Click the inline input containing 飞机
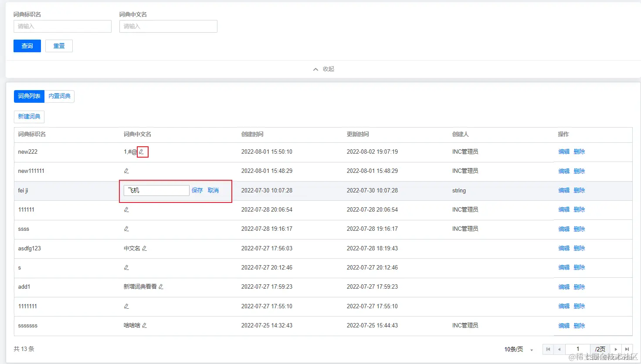 [x=156, y=191]
